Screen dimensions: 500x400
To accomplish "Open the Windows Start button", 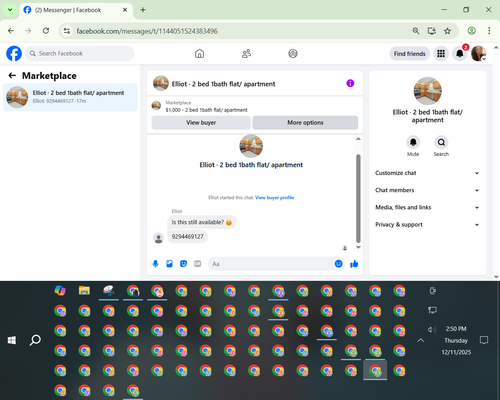I will 12,340.
